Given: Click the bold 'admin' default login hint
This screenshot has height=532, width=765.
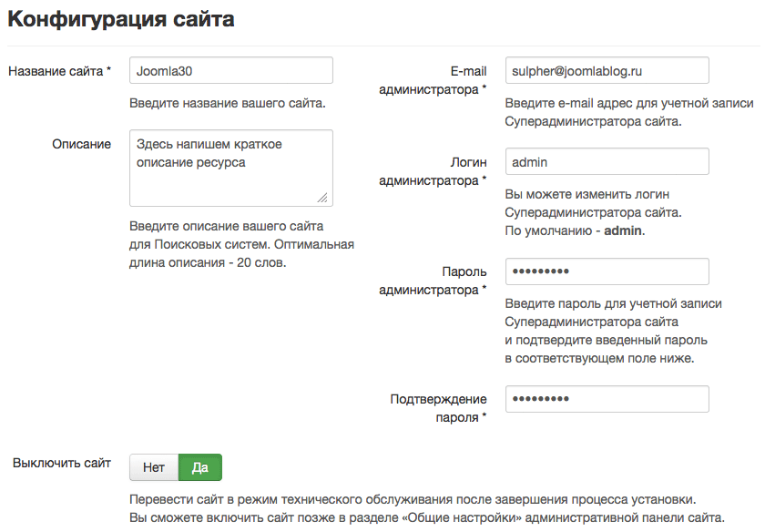Looking at the screenshot, I should (623, 230).
